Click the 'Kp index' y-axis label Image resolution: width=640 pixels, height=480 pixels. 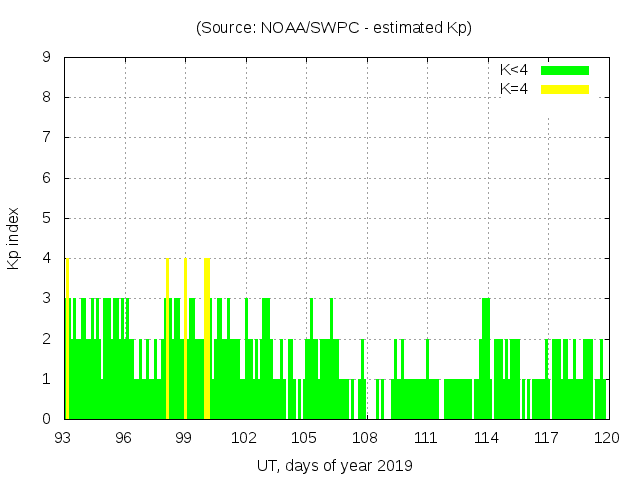click(14, 238)
